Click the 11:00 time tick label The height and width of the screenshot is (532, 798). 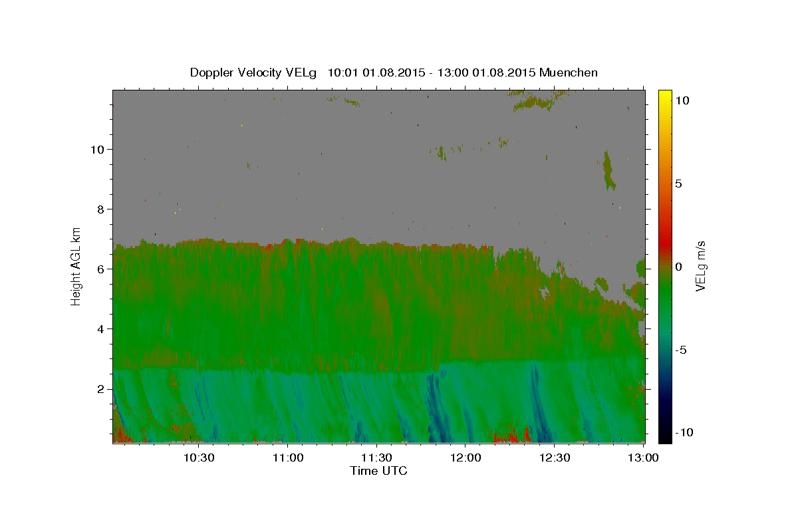point(288,458)
